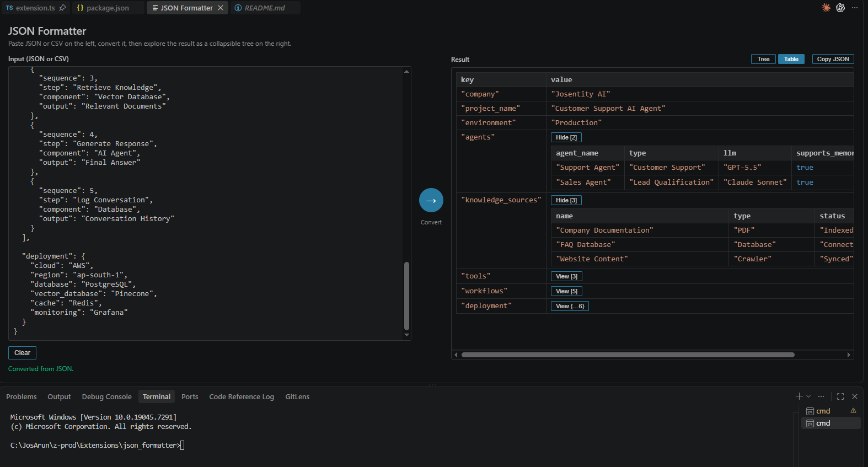Expand tools with View [3]

(566, 276)
